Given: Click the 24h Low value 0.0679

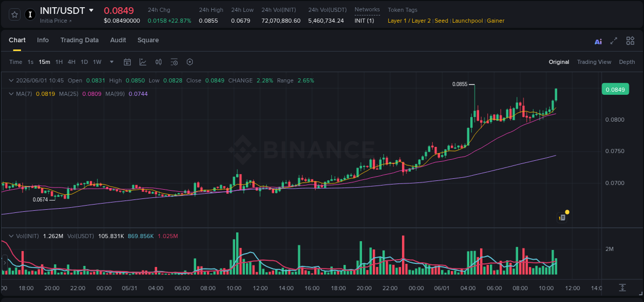Looking at the screenshot, I should point(241,21).
